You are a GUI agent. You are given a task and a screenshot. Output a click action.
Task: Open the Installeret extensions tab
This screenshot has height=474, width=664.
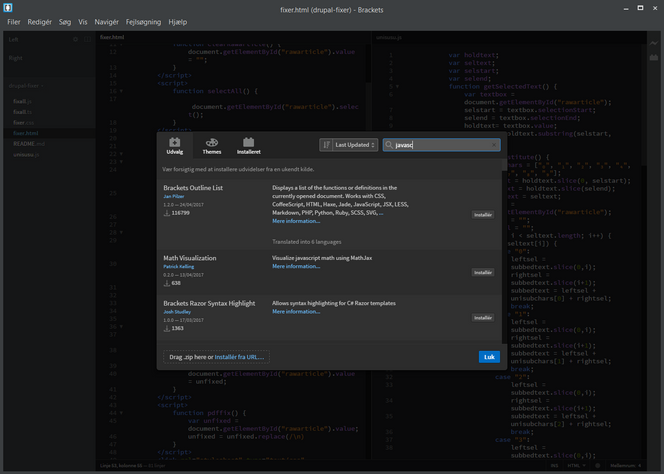249,146
